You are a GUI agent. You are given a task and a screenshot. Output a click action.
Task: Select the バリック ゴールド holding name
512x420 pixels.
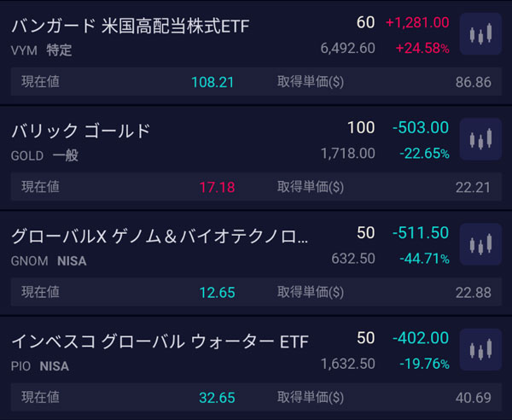81,131
